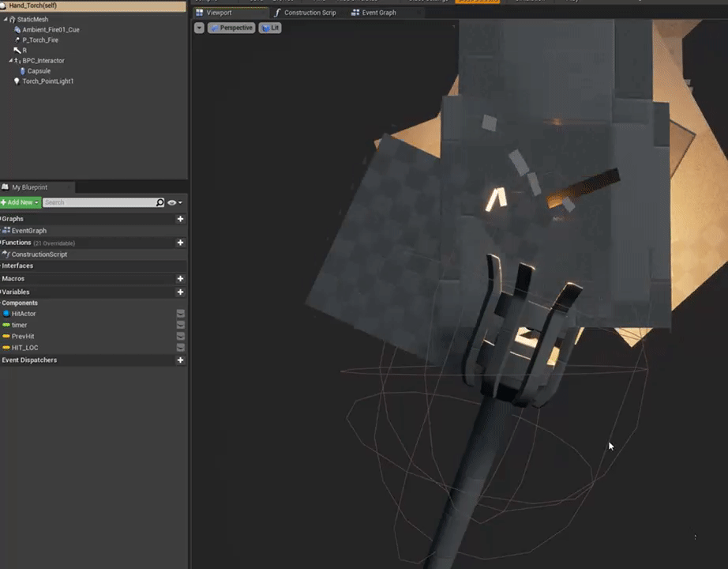Screen dimensions: 728x569
Task: Collapse the BPC_Interactor tree node
Action: (11, 61)
